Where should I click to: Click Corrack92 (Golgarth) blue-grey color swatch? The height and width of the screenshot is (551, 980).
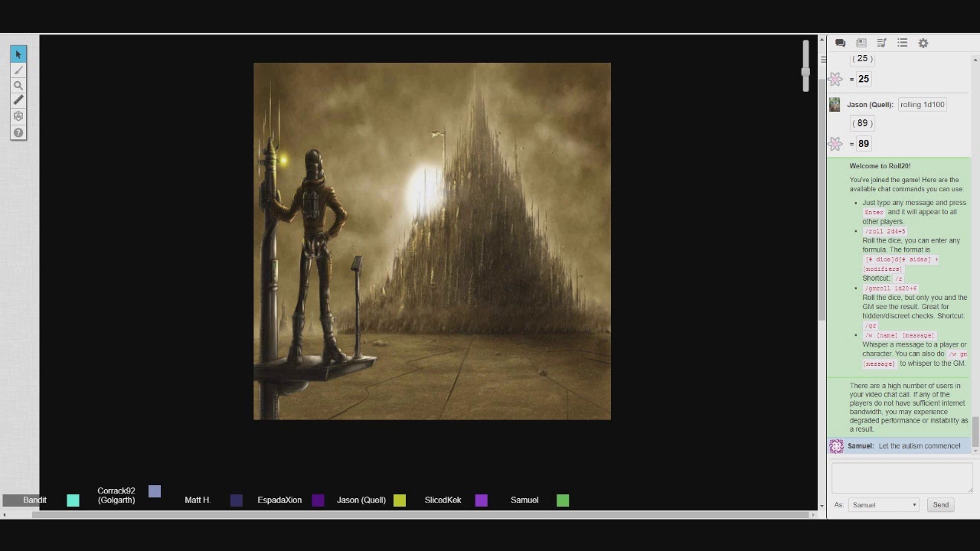pyautogui.click(x=155, y=491)
